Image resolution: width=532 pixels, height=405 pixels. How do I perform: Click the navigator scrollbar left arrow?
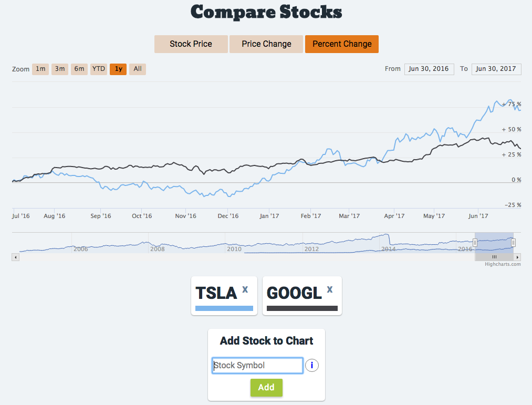[16, 257]
